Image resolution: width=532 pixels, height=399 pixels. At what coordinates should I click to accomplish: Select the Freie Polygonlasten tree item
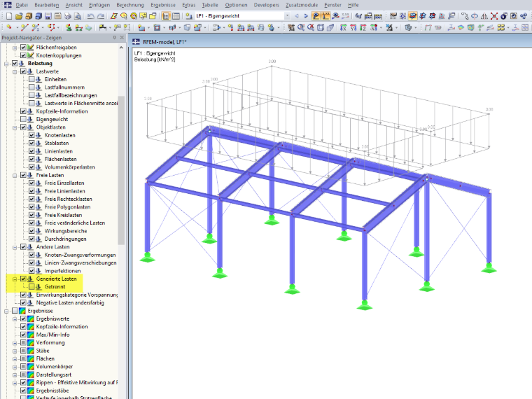point(67,207)
